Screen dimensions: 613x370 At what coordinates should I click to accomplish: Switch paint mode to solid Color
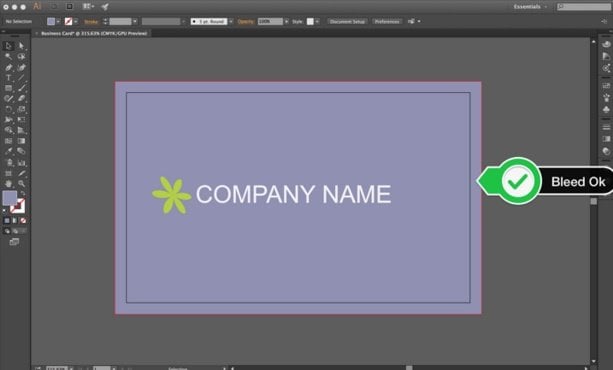click(x=7, y=221)
